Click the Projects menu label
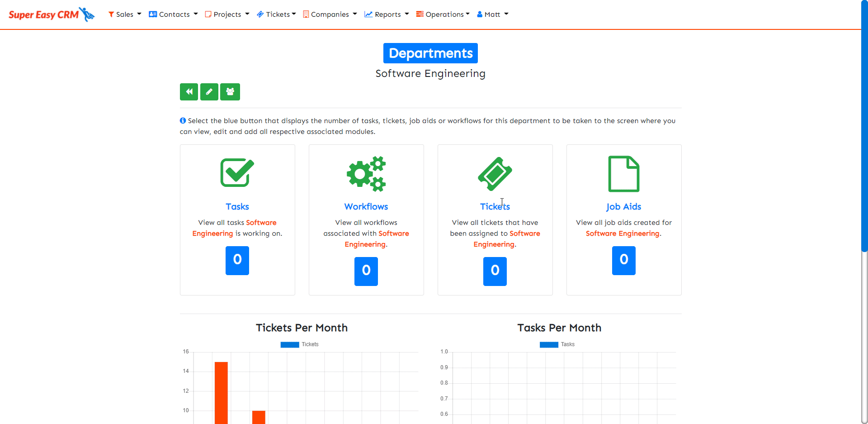Viewport: 868px width, 424px height. coord(227,14)
